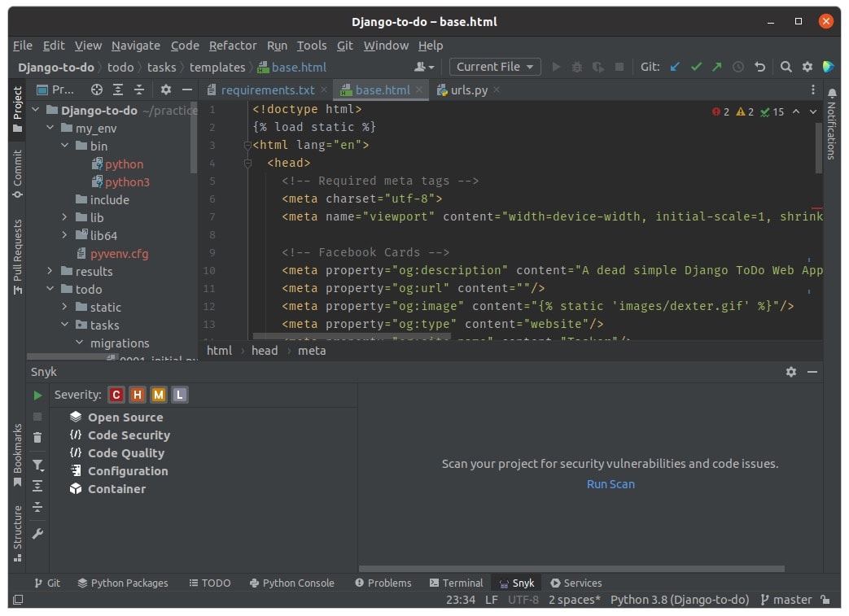Expand all Snyk tree nodes icon

37,486
